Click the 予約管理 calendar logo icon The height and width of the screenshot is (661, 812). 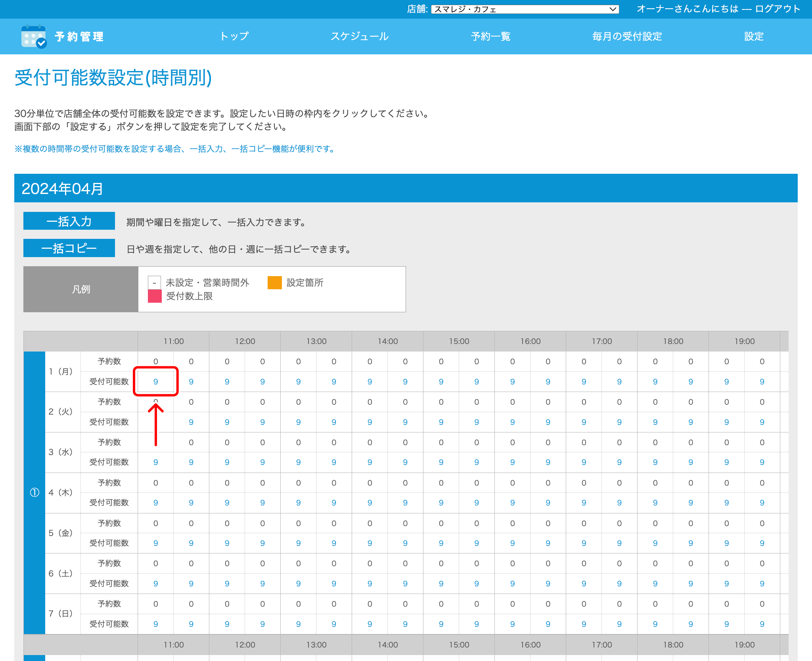coord(34,37)
